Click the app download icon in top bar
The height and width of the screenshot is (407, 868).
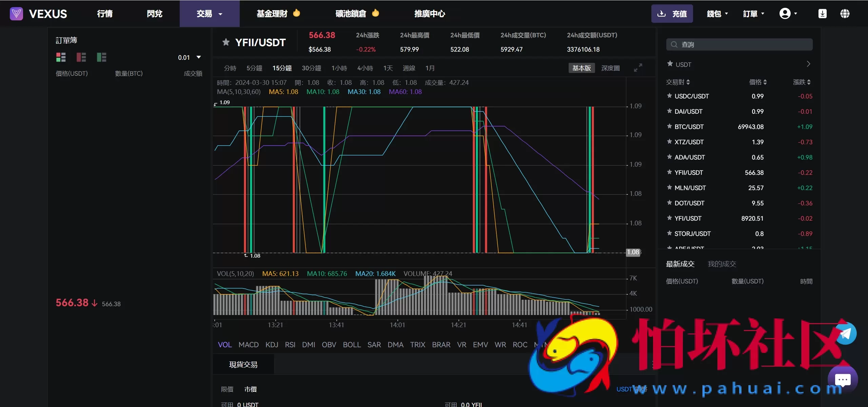click(x=823, y=14)
